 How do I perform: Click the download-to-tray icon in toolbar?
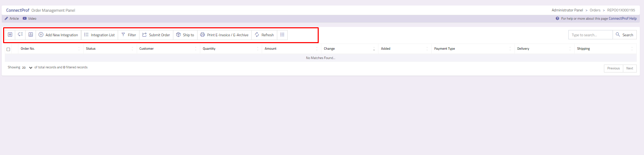[x=31, y=35]
